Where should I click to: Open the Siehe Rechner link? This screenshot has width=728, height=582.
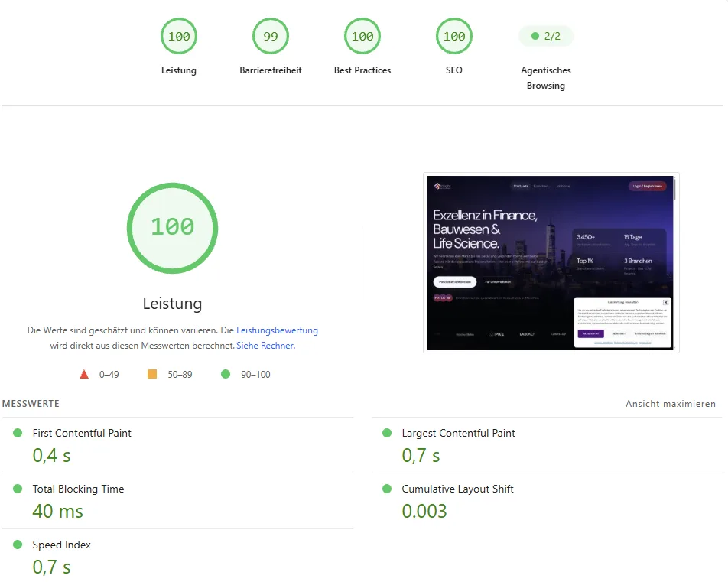(x=265, y=346)
